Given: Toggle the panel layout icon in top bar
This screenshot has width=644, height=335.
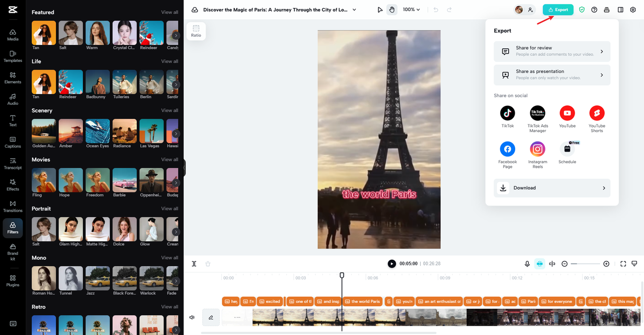Looking at the screenshot, I should pyautogui.click(x=620, y=10).
